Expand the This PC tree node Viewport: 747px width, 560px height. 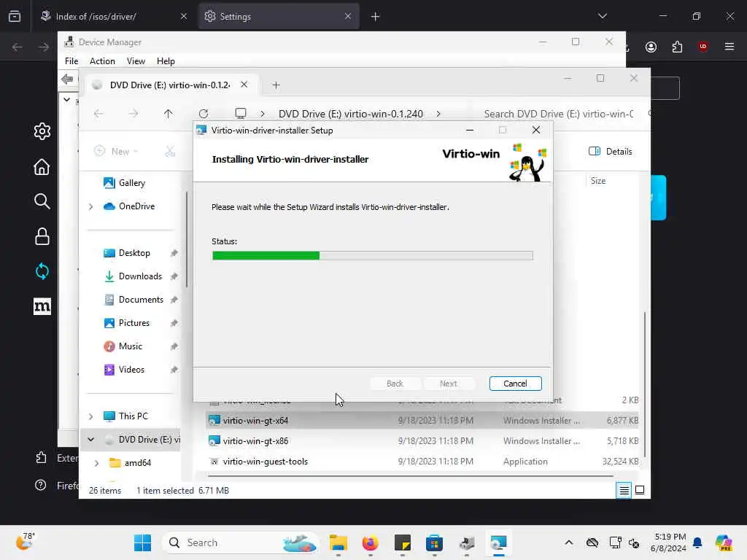[90, 416]
